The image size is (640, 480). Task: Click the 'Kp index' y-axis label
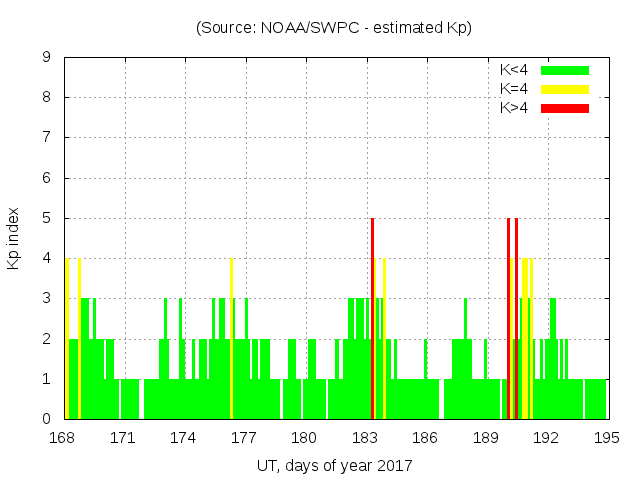point(14,239)
